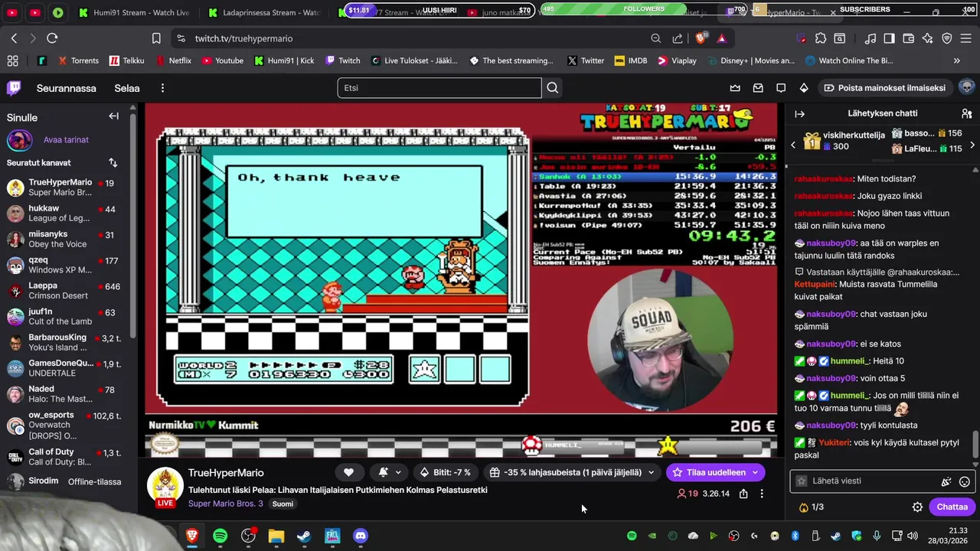The height and width of the screenshot is (551, 980).
Task: Open the Twitch home logo
Action: pyautogui.click(x=14, y=88)
